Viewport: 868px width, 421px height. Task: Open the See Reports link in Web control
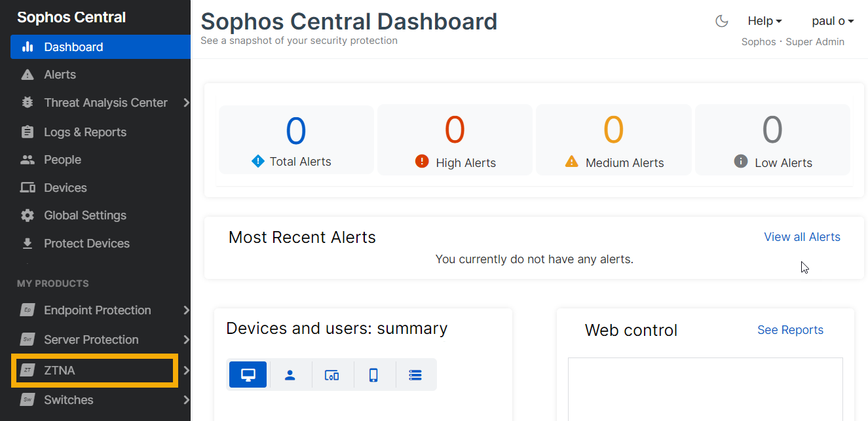tap(790, 330)
